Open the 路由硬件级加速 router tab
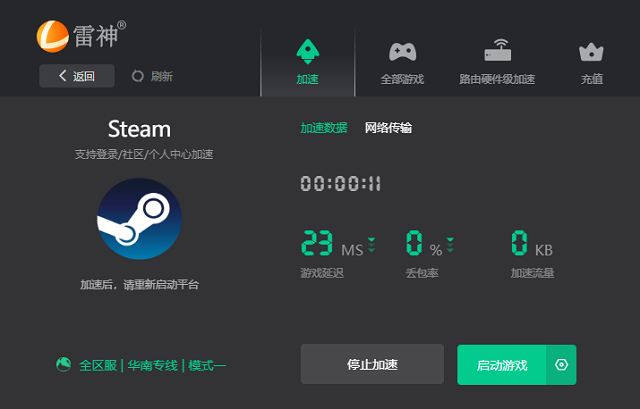This screenshot has height=409, width=640. coord(497,62)
